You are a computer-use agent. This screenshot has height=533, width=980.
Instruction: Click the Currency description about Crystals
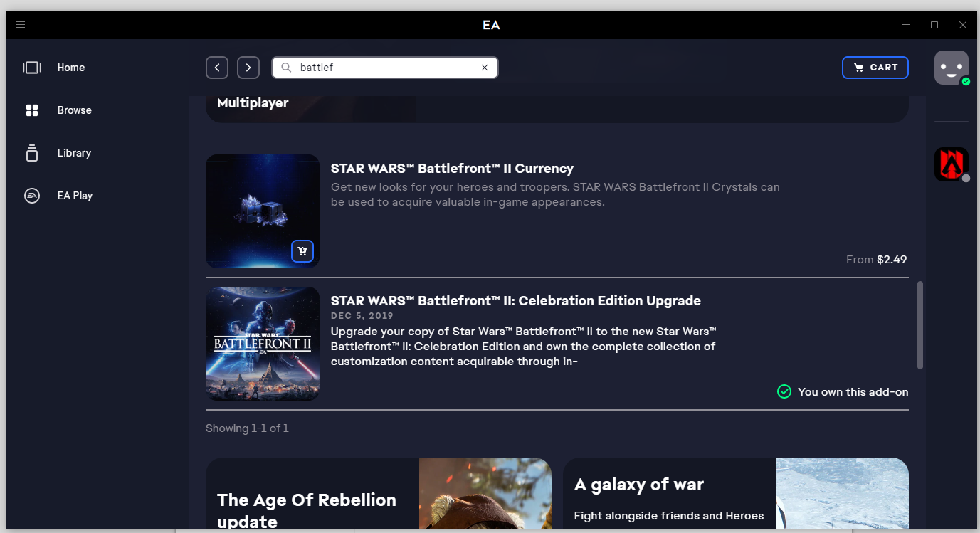(x=555, y=195)
